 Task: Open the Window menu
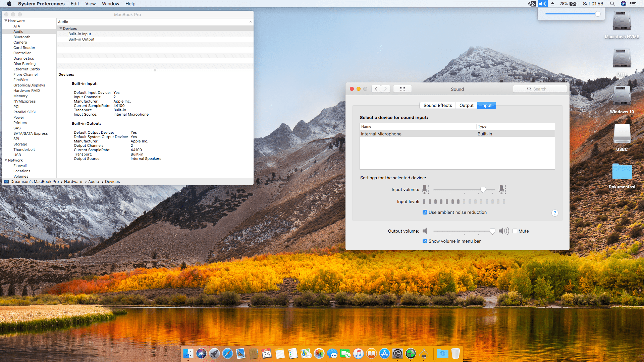[110, 4]
